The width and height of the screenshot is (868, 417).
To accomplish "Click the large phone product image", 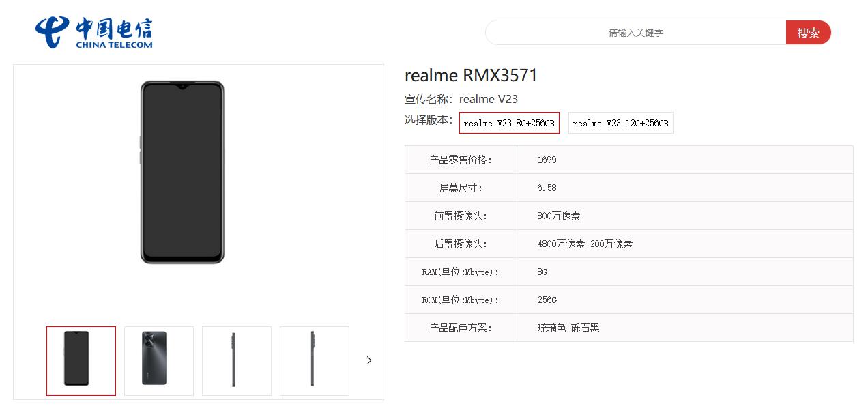I will click(x=182, y=172).
